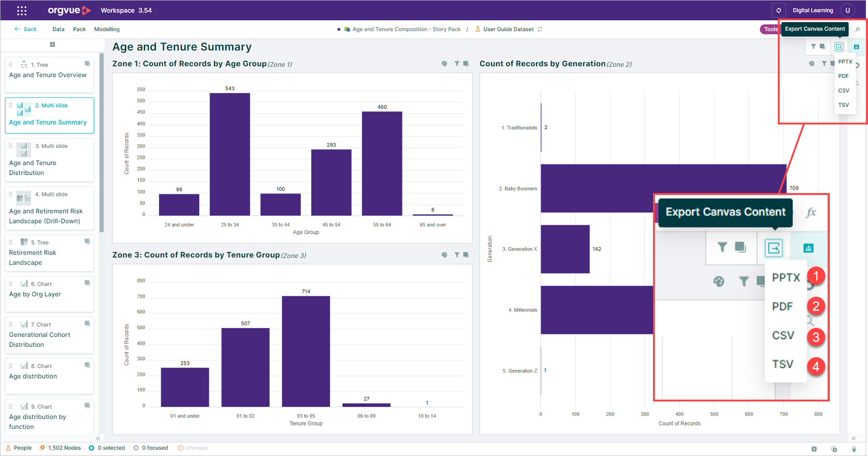
Task: Select Age and Tenure Distribution slide thumbnail
Action: pos(50,160)
